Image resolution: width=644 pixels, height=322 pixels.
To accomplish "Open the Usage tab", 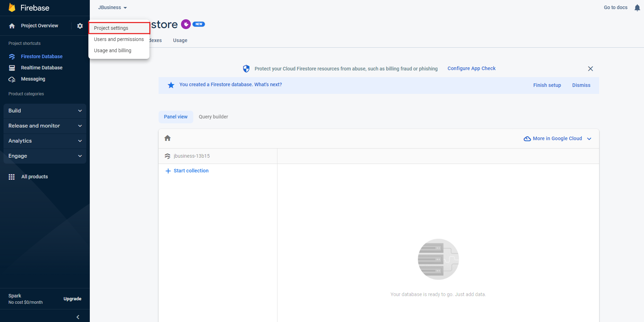I will pos(180,40).
